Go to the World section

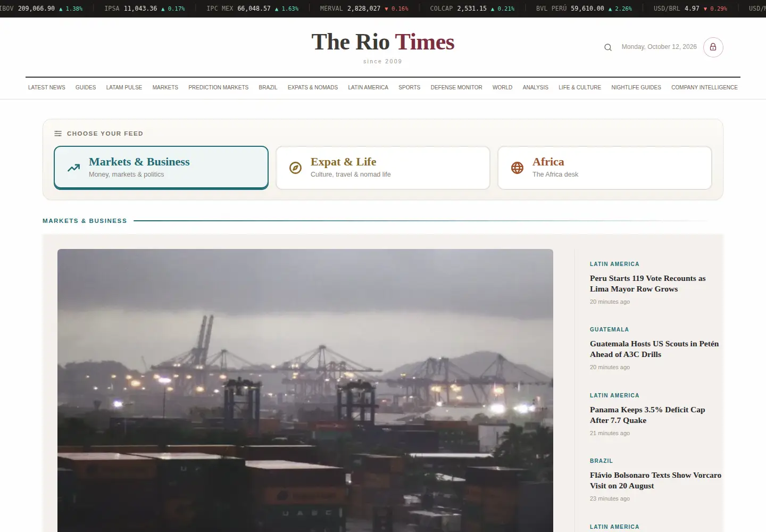pyautogui.click(x=502, y=87)
